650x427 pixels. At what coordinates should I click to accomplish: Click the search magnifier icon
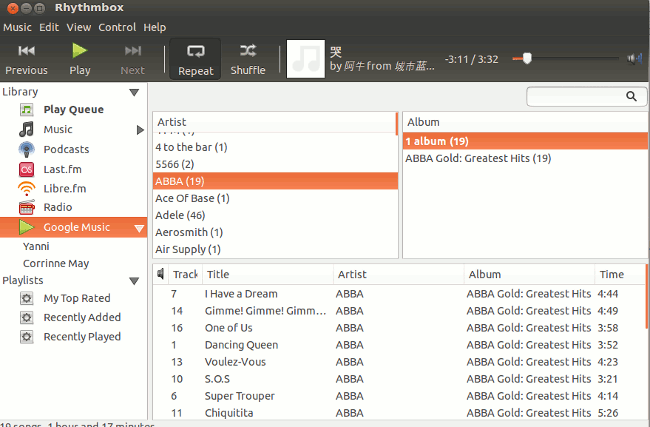[x=631, y=96]
